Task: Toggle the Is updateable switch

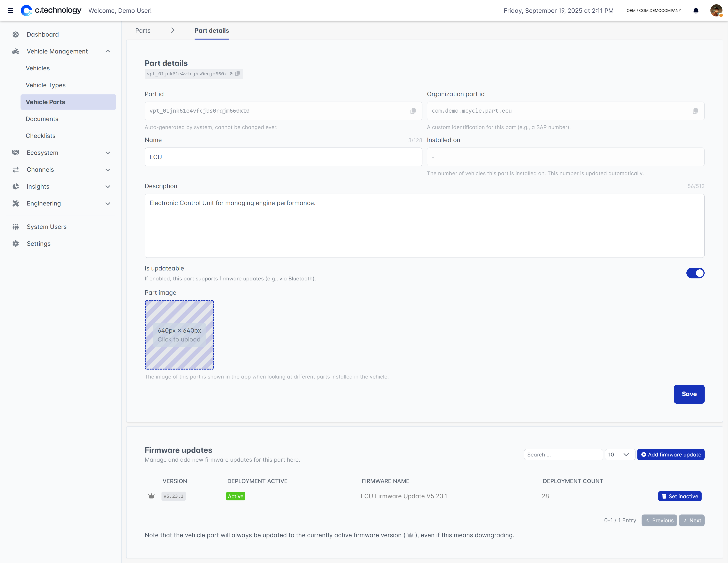Action: point(695,273)
